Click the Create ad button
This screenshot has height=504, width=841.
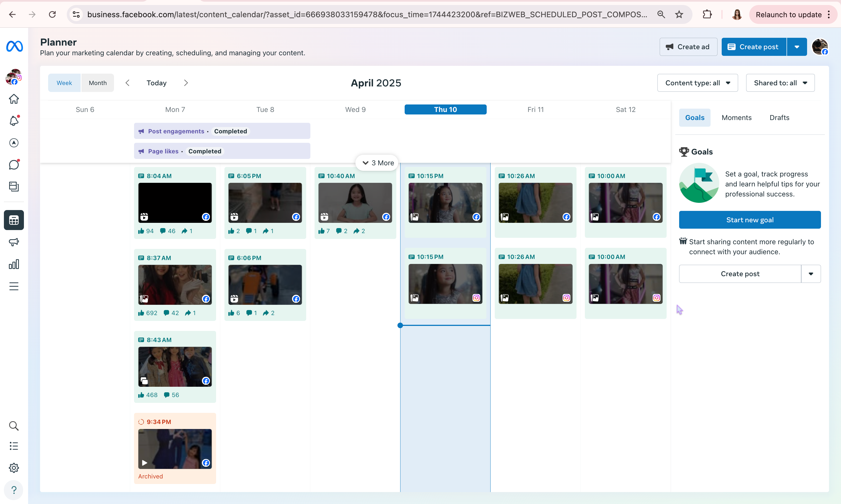pos(688,47)
